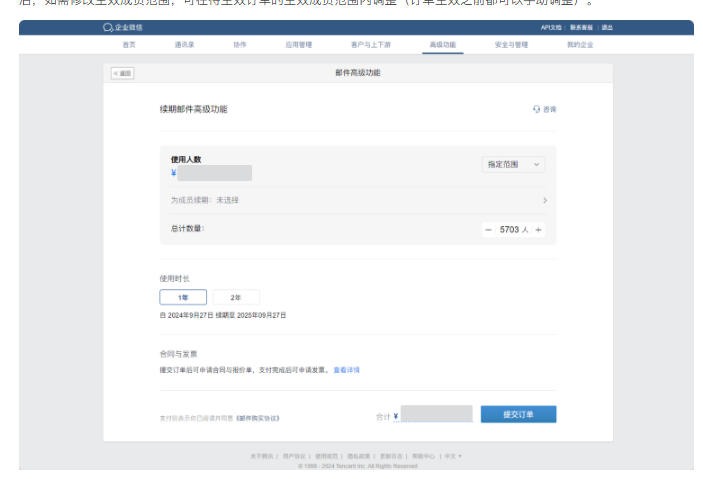Go to the 客户与上下游 tab
This screenshot has height=479, width=703.
369,45
